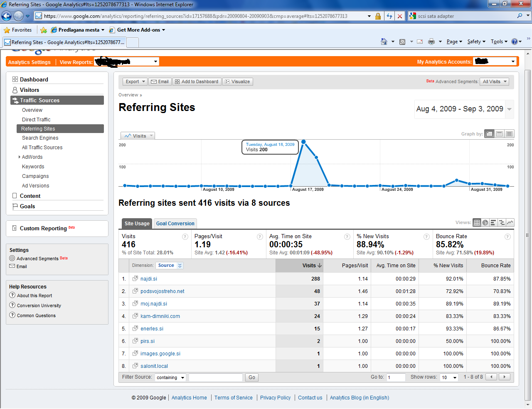Image resolution: width=532 pixels, height=409 pixels.
Task: Open external link icon for najdi.si
Action: 135,278
